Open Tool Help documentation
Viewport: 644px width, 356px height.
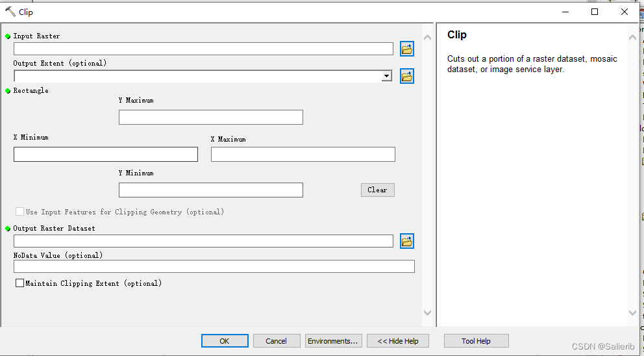[476, 341]
